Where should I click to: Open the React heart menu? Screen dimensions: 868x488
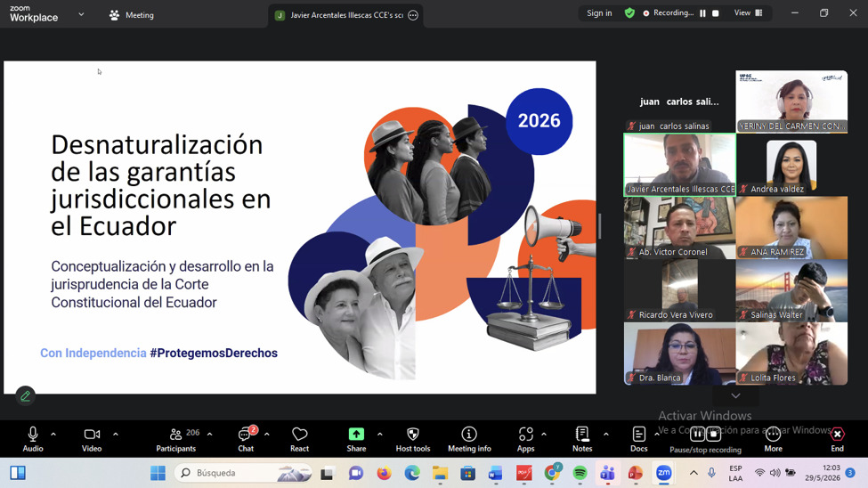(x=299, y=439)
